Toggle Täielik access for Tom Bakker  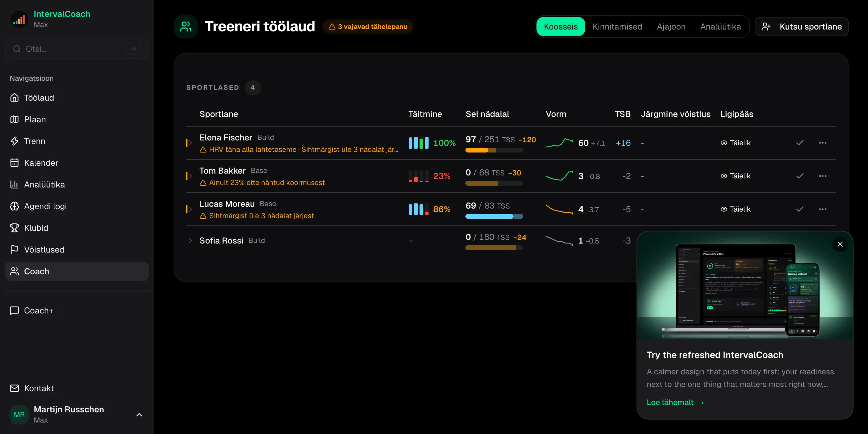click(x=736, y=176)
